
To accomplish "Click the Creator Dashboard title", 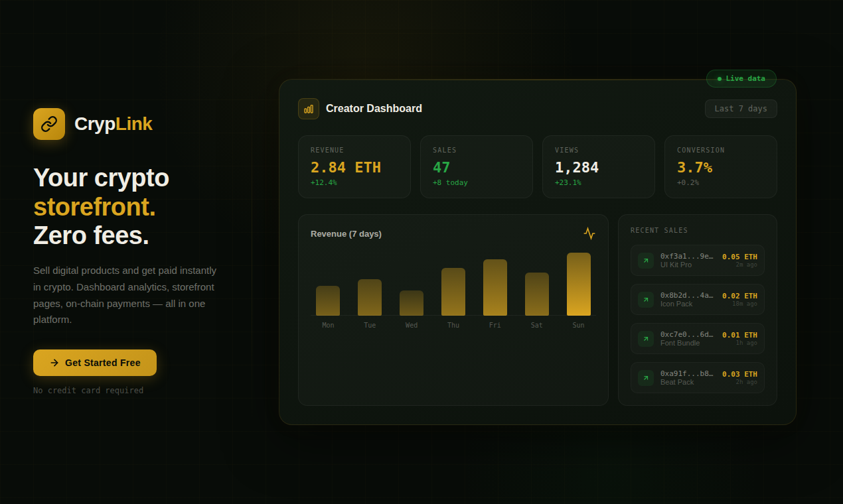I will coord(374,109).
